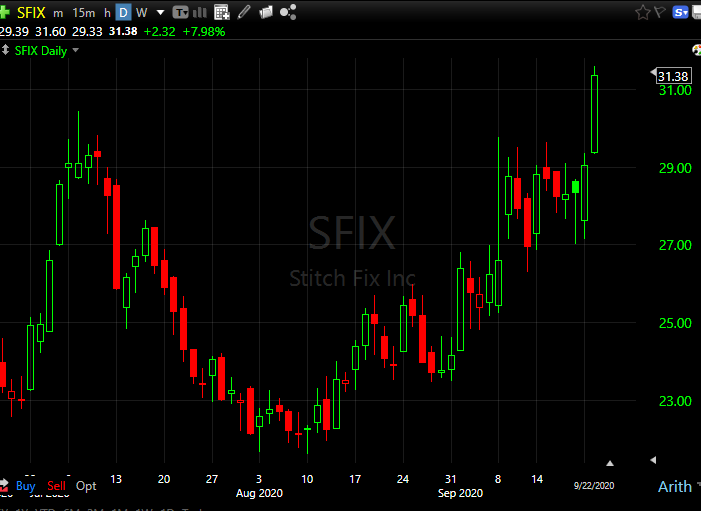Select the pencil drawing tool
The image size is (701, 511).
pos(244,13)
